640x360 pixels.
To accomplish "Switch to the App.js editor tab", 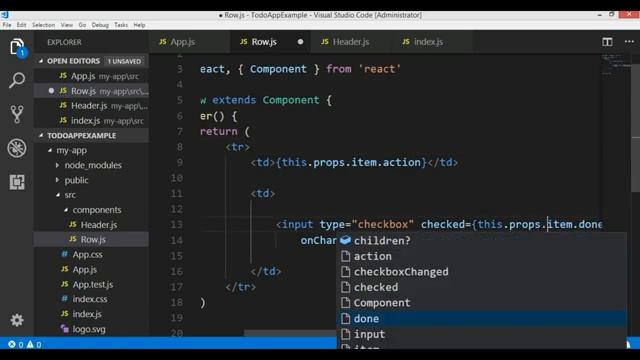I will 189,42.
